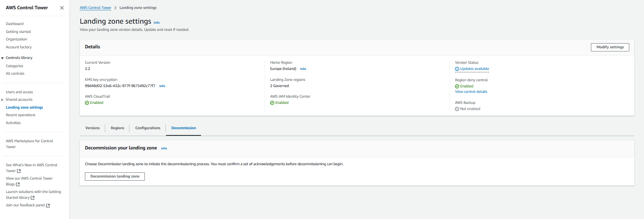Expand the Shared accounts section
Screen dimensions: 644x219
(x=2, y=100)
